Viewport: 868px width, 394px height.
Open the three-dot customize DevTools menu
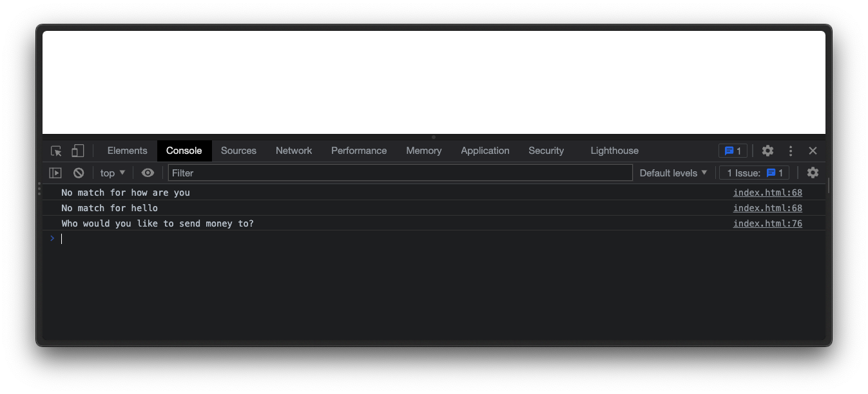(791, 151)
